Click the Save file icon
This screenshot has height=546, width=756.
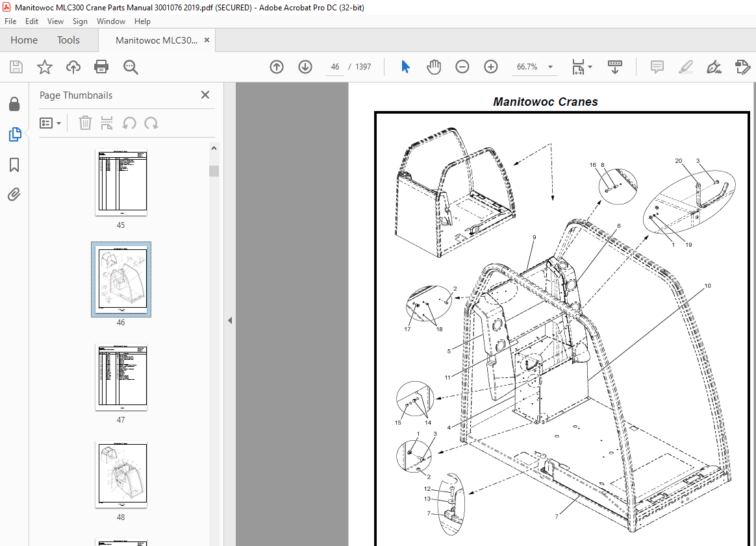point(16,66)
